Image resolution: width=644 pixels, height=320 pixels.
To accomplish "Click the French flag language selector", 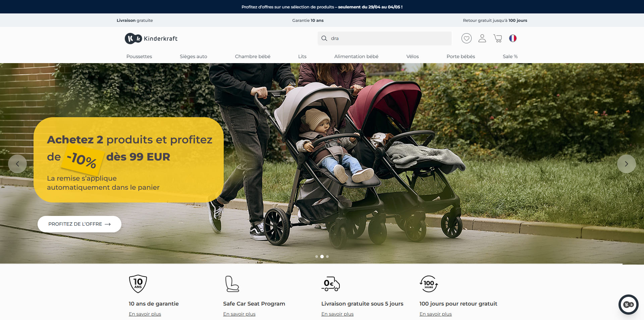I will (x=513, y=38).
